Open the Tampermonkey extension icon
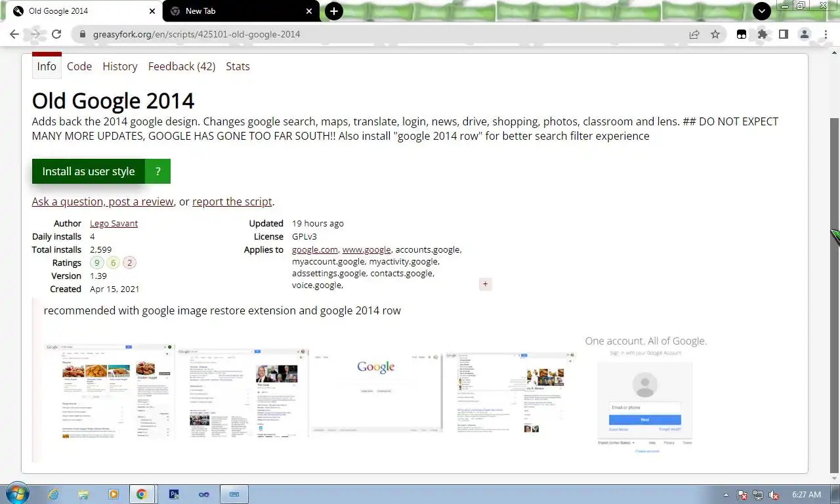 742,34
